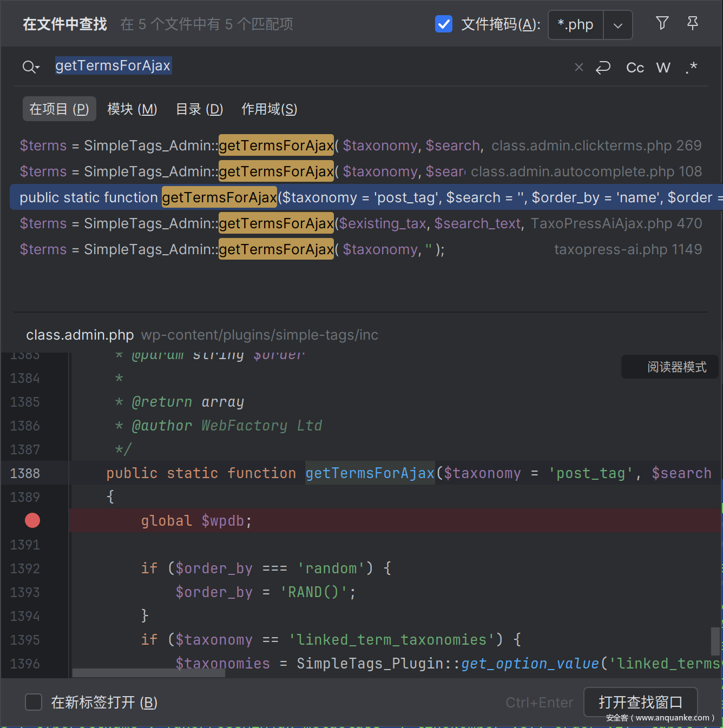The width and height of the screenshot is (723, 728).
Task: Expand the file mask dropdown arrow
Action: point(617,25)
